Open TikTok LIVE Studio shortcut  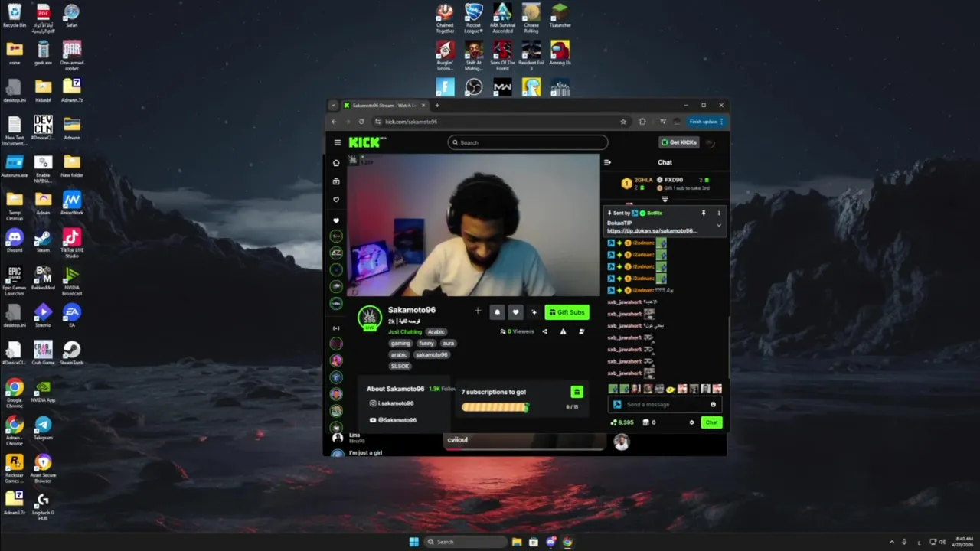point(72,243)
